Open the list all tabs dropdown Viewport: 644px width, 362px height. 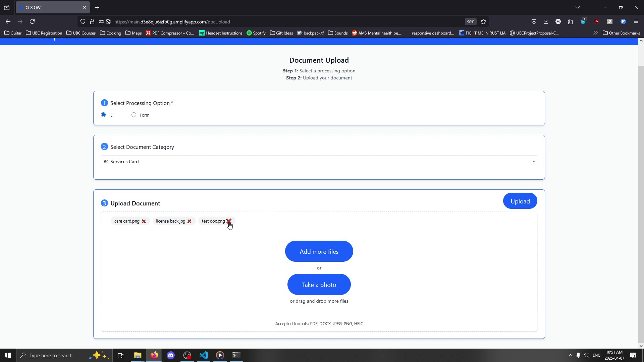[x=578, y=7]
